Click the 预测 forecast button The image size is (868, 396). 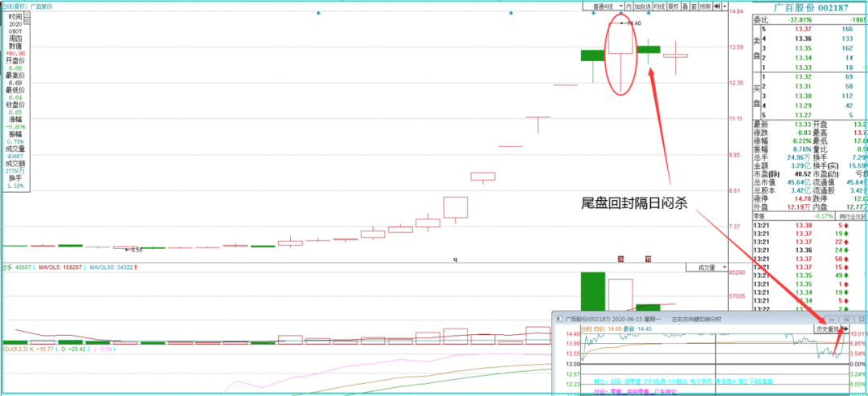(706, 6)
